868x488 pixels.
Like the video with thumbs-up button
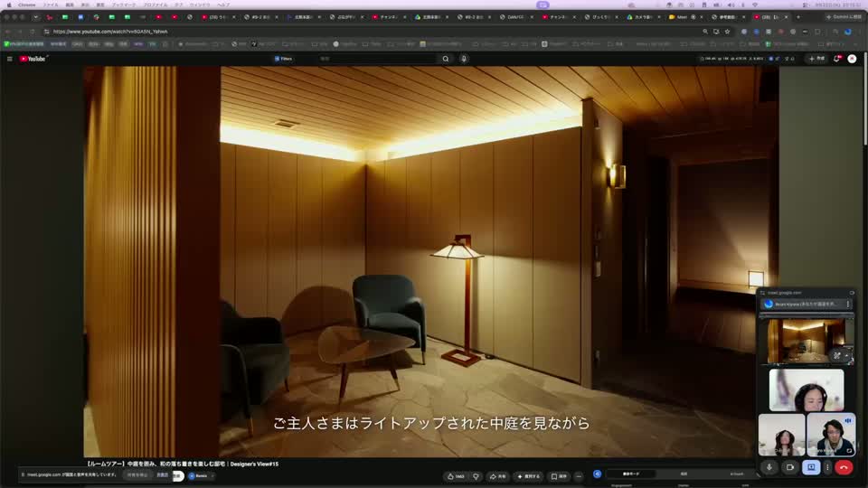tap(456, 476)
